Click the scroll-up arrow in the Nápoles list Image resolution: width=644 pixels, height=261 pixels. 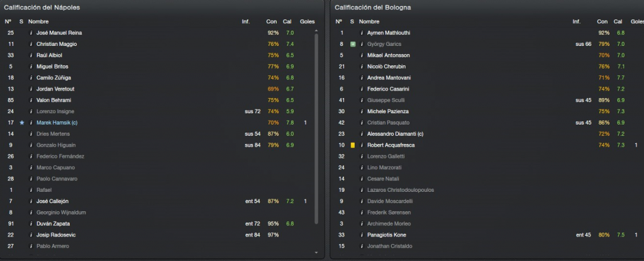(316, 31)
